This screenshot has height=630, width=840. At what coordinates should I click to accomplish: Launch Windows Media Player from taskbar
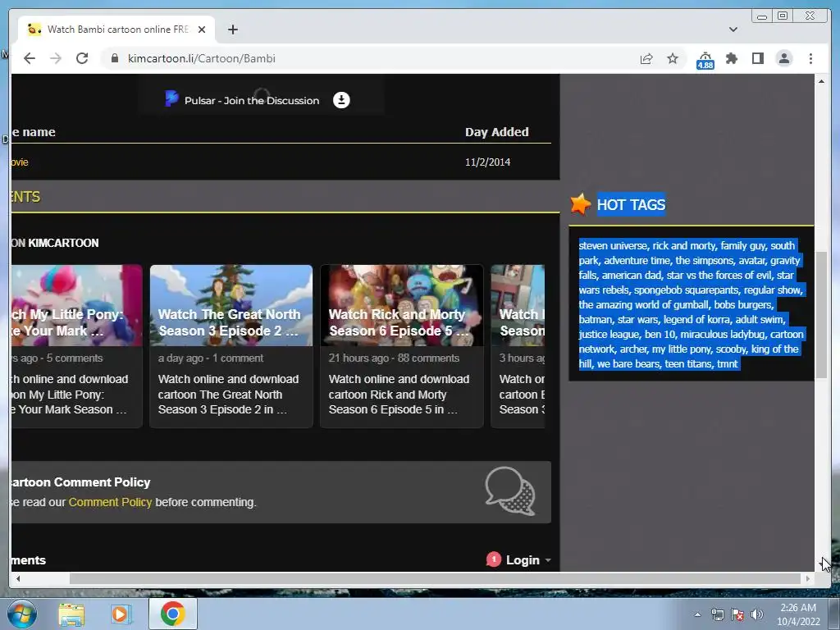(x=121, y=614)
